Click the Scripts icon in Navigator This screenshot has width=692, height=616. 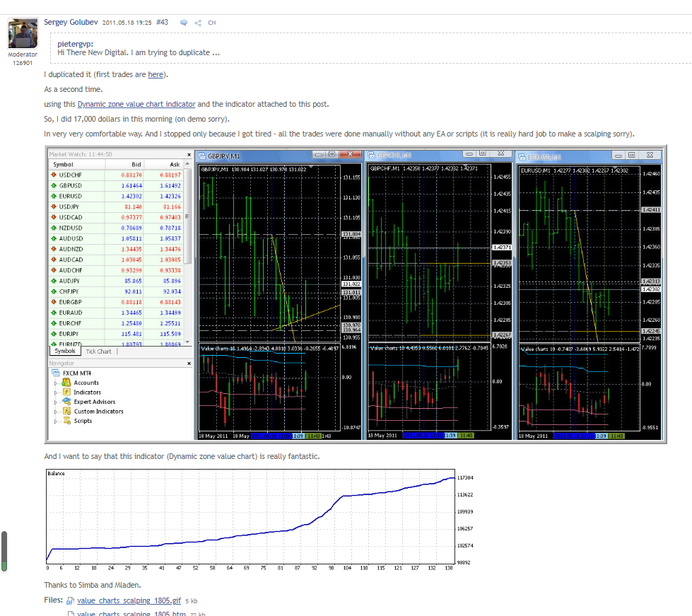(x=66, y=421)
